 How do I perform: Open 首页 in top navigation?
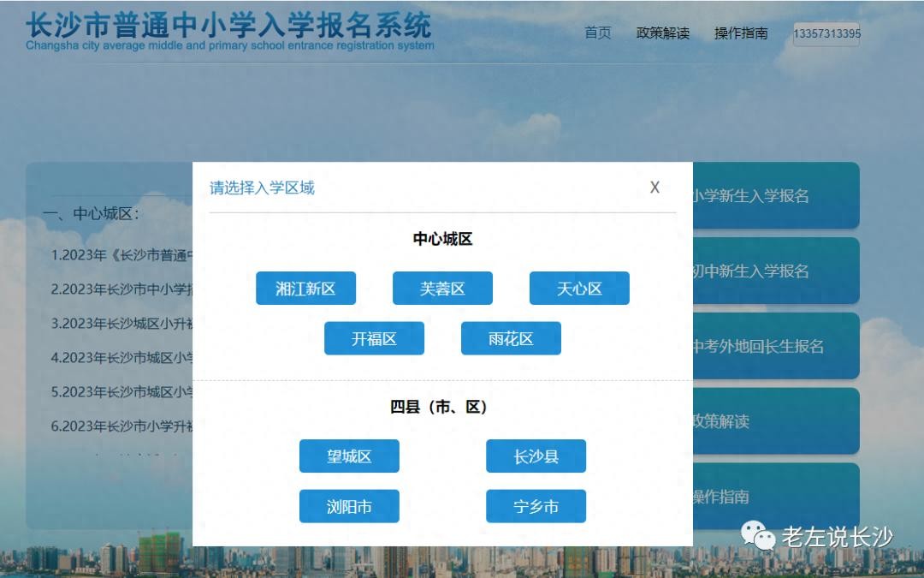click(597, 33)
